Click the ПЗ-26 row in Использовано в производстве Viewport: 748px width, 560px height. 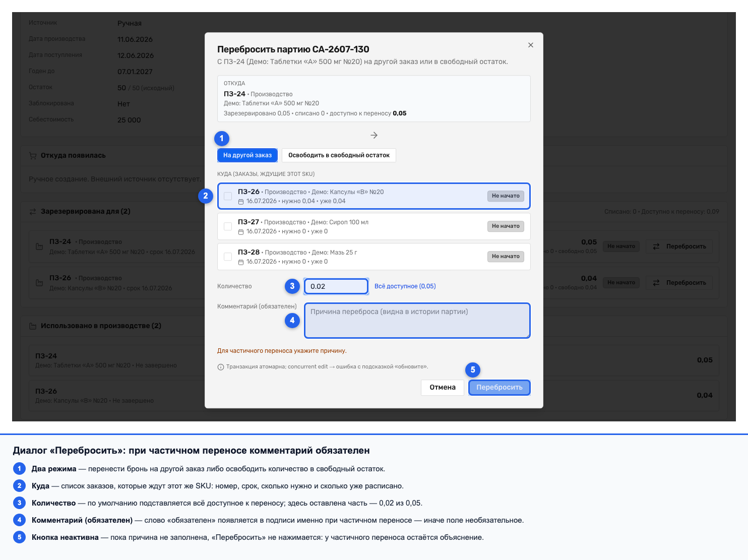click(x=374, y=395)
